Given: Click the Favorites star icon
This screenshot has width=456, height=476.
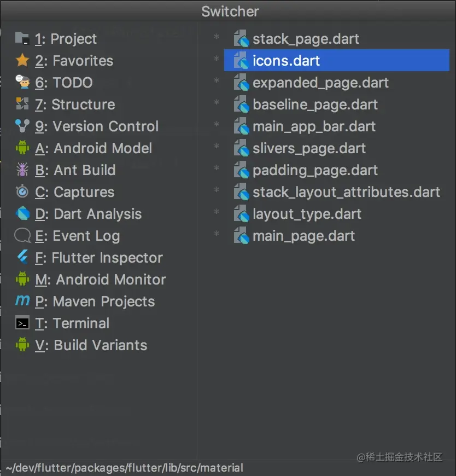Looking at the screenshot, I should click(22, 61).
